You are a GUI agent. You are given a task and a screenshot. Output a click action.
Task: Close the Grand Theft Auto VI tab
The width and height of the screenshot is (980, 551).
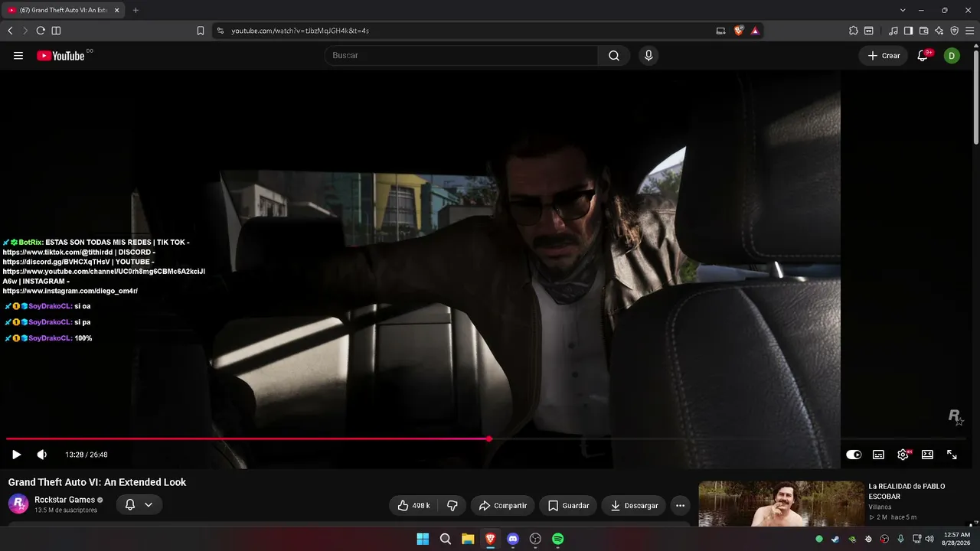point(117,10)
